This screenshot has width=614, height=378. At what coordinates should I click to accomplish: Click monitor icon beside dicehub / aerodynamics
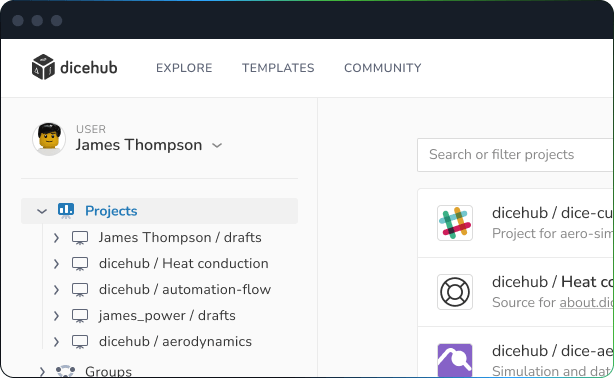pyautogui.click(x=80, y=342)
